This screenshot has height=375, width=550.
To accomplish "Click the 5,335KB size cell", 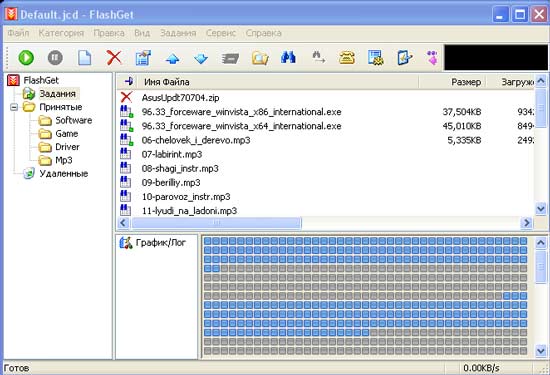I will (x=464, y=140).
